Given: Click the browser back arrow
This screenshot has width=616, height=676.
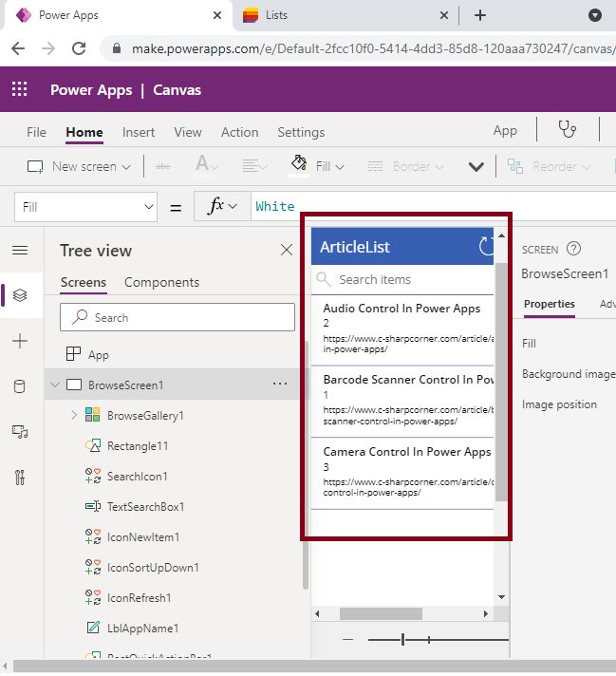Looking at the screenshot, I should [18, 48].
